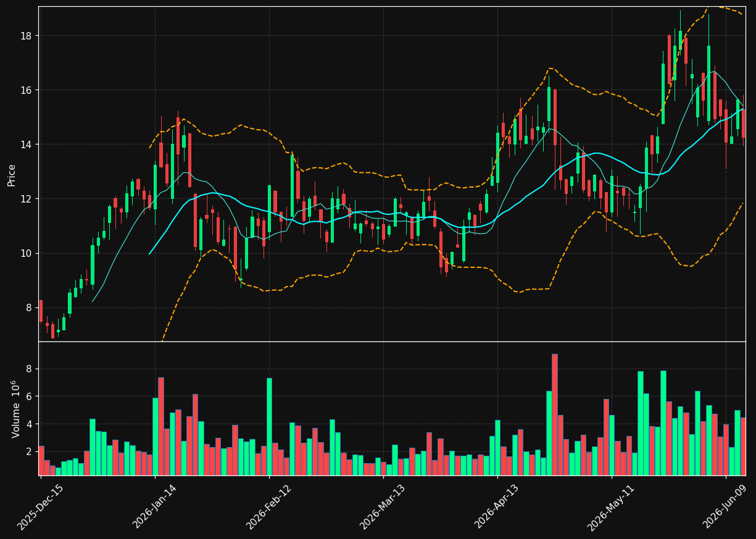Click the 2026-May-11 date label

point(612,507)
